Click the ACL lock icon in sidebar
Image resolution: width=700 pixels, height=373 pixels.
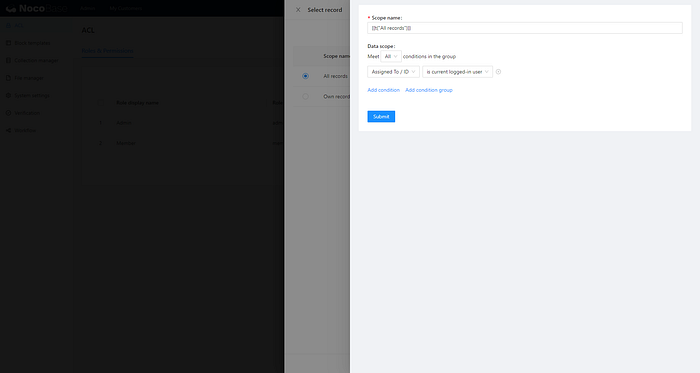coord(8,25)
